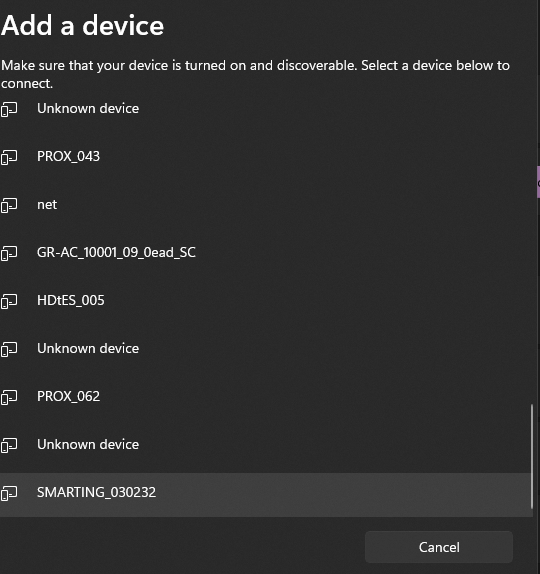
Task: Click the device icon beside PROX_062
Action: [9, 397]
